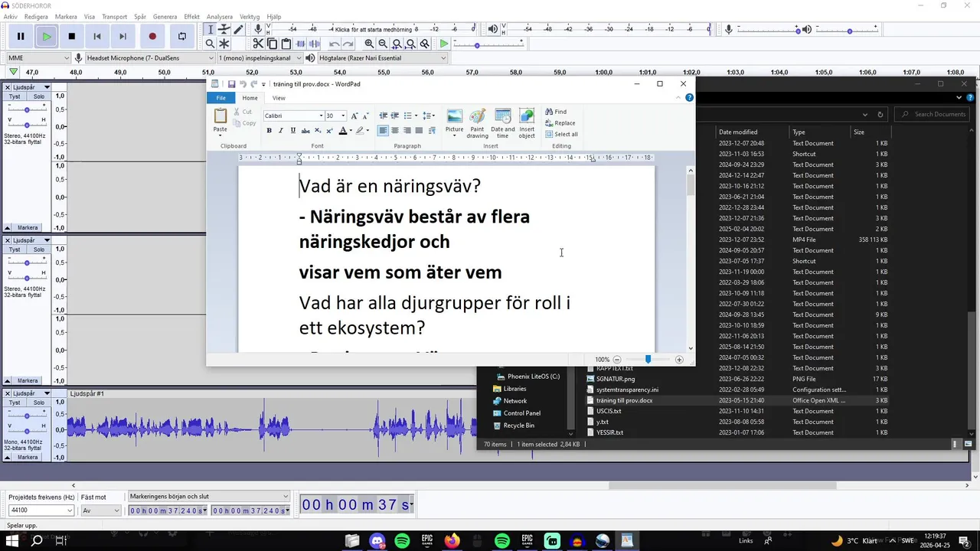Select the I-beam Selection tool in Audacity
Image resolution: width=980 pixels, height=551 pixels.
coord(211,29)
